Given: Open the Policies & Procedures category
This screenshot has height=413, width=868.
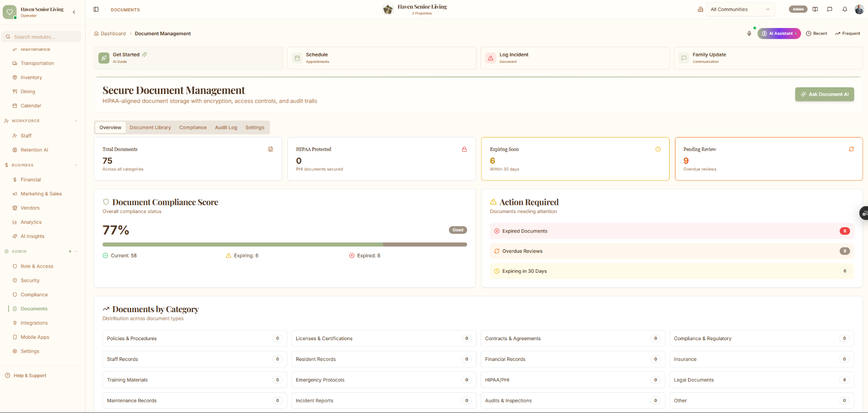Looking at the screenshot, I should pyautogui.click(x=195, y=338).
